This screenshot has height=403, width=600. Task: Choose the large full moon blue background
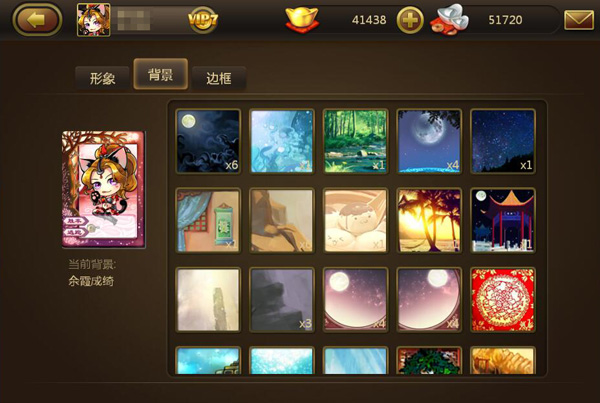(429, 141)
